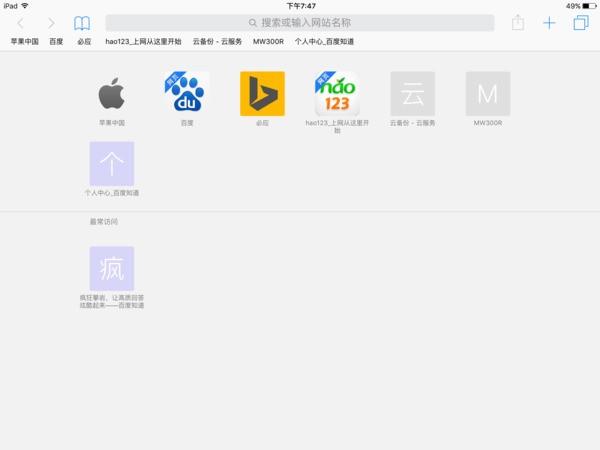Click the 最常访问 section heading
Image resolution: width=600 pixels, height=450 pixels.
pyautogui.click(x=104, y=222)
